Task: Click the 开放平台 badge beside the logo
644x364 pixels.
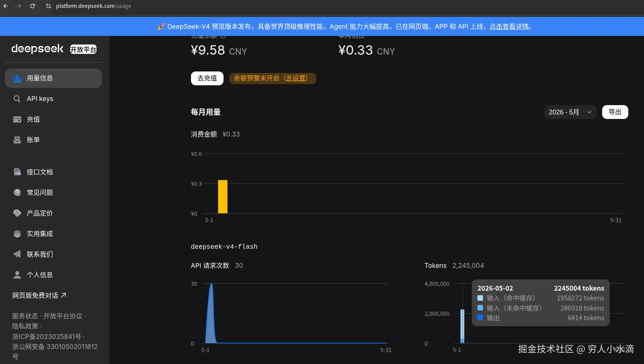Action: pos(83,49)
